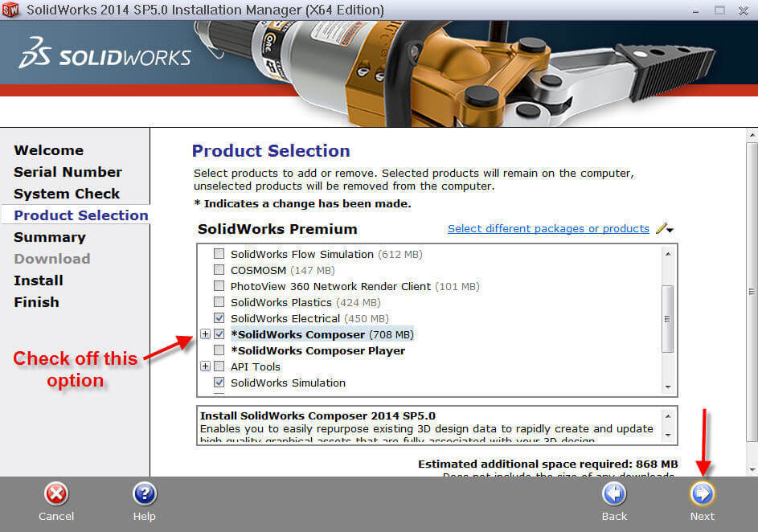Go to the Welcome step
The image size is (758, 532).
pos(49,150)
